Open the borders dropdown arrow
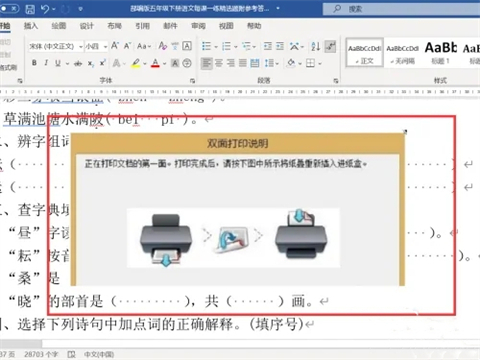480x360 pixels. pyautogui.click(x=320, y=63)
